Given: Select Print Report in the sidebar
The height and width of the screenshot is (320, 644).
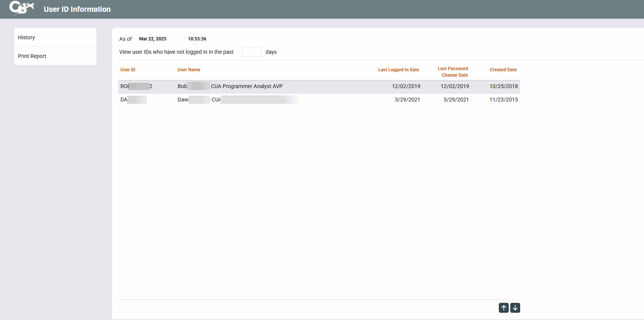Looking at the screenshot, I should (x=32, y=56).
